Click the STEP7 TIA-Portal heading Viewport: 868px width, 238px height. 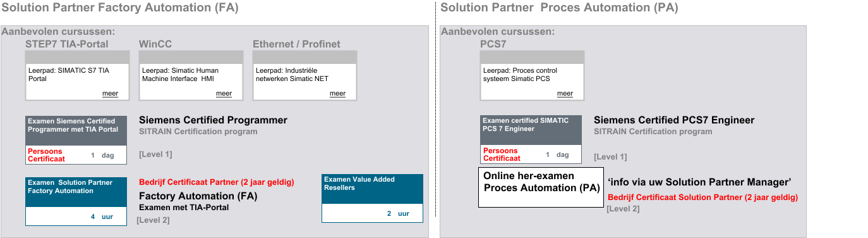67,44
